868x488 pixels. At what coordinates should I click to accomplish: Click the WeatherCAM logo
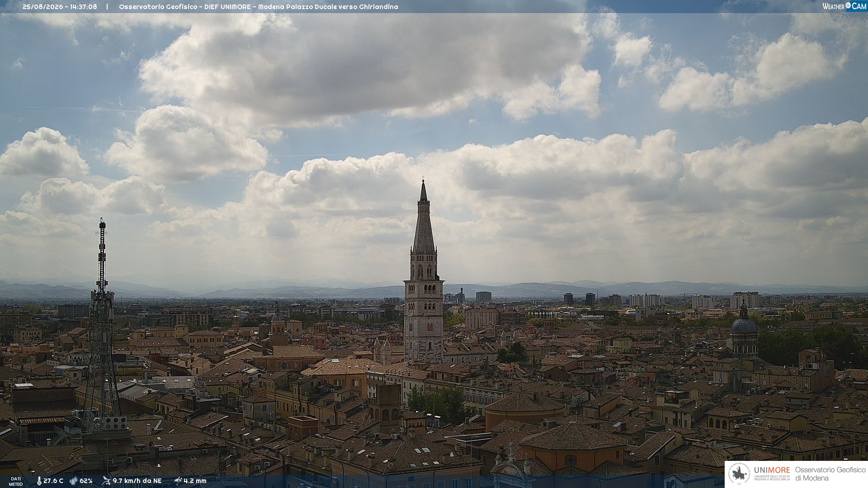pos(844,6)
